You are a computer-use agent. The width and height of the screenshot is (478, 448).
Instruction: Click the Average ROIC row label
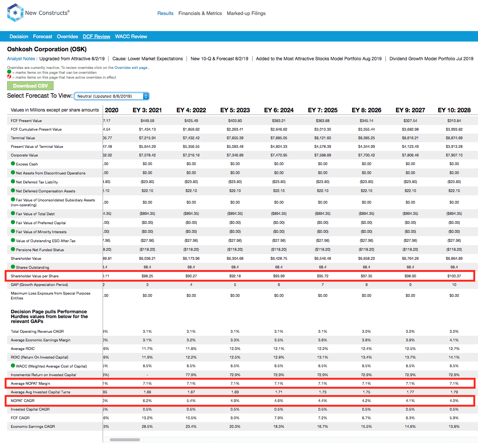(x=22, y=348)
